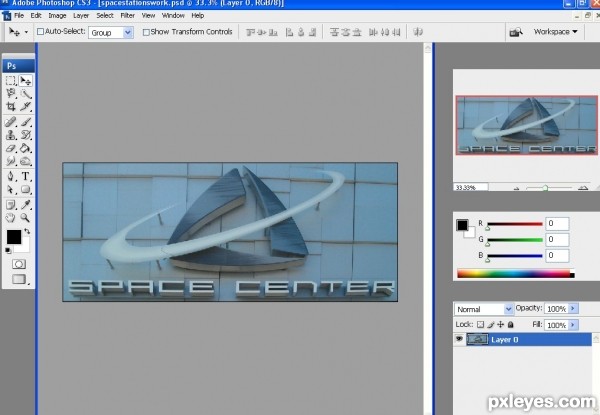Viewport: 600px width, 415px height.
Task: Open the View menu
Action: [x=148, y=16]
